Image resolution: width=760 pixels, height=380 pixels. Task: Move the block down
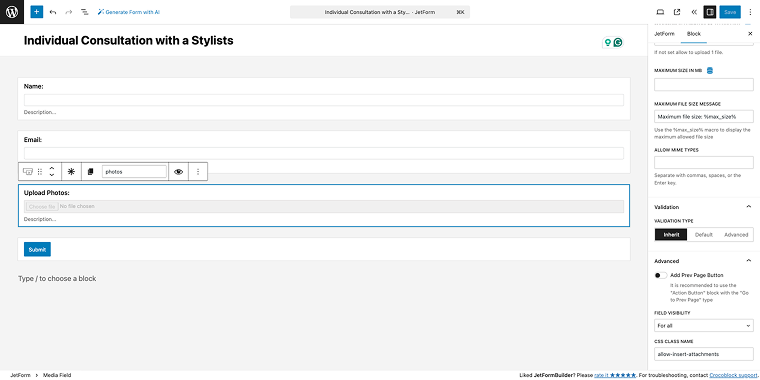52,175
